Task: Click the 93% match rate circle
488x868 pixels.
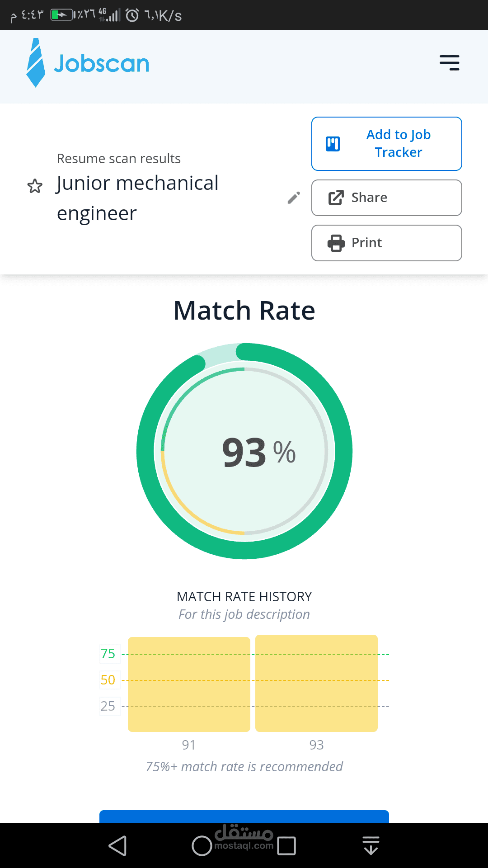Action: coord(244,451)
